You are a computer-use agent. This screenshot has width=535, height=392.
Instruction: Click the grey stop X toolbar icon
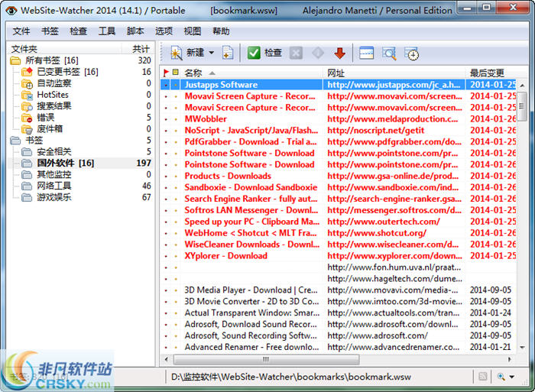(296, 53)
